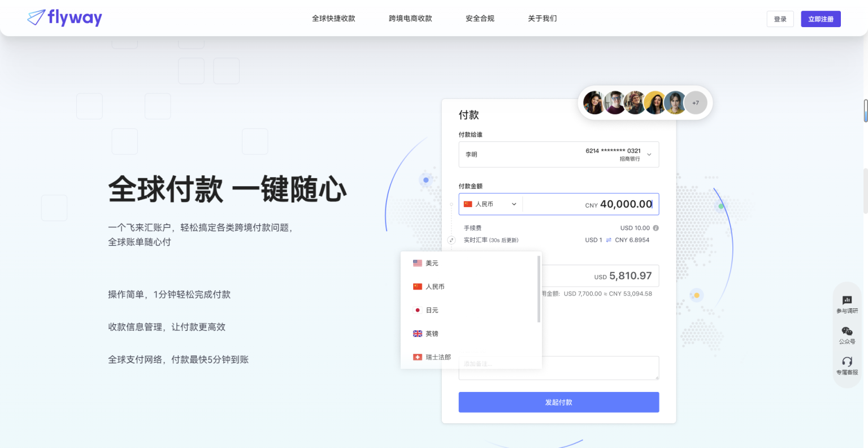Open the 参与调研 survey icon
Image resolution: width=868 pixels, height=448 pixels.
click(x=847, y=300)
